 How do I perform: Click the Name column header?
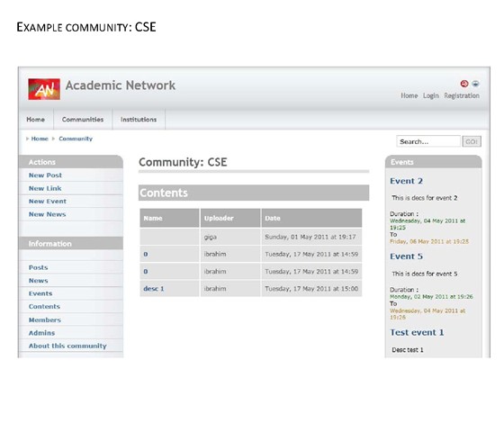coord(169,218)
